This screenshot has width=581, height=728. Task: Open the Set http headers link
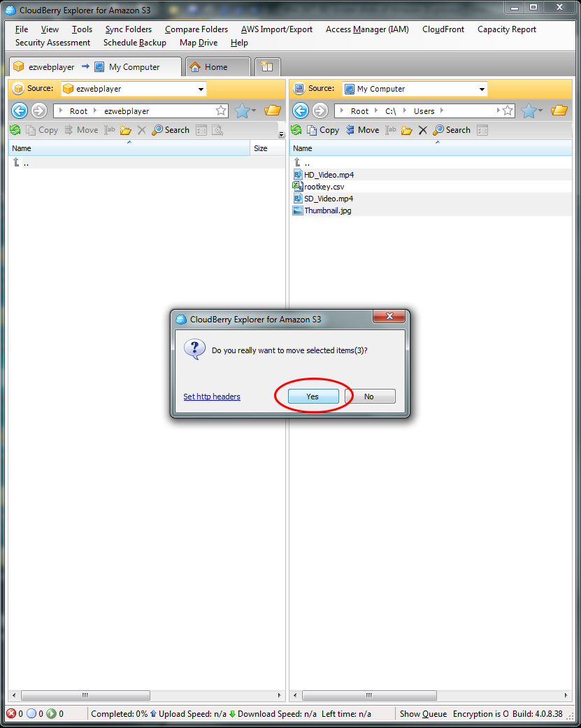tap(212, 397)
